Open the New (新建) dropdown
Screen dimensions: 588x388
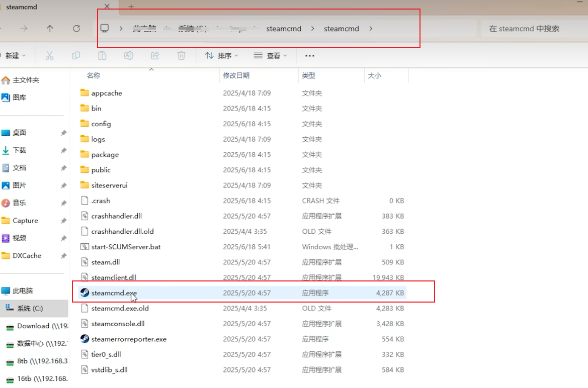(x=15, y=56)
